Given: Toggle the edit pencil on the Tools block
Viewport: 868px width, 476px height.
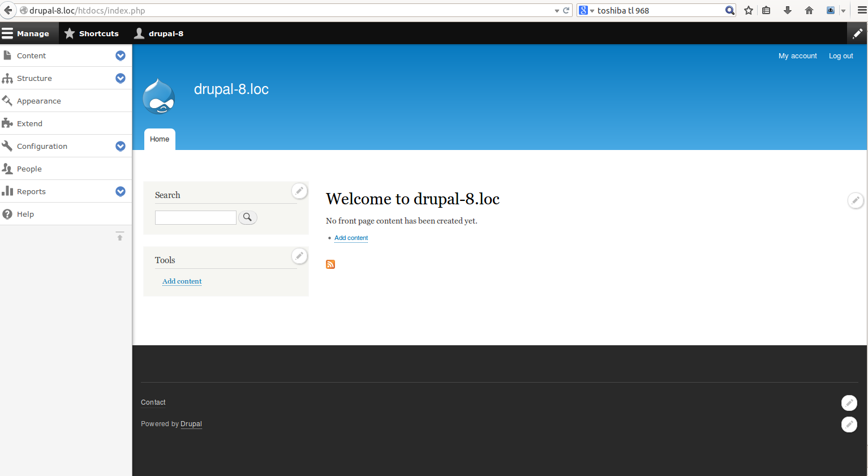Looking at the screenshot, I should 299,256.
